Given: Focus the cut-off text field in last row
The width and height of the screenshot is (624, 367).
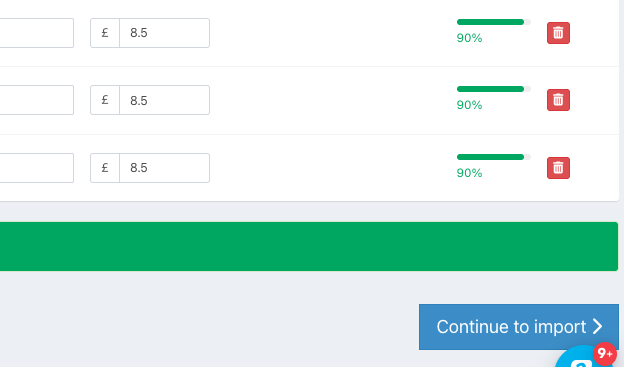Looking at the screenshot, I should [x=37, y=168].
